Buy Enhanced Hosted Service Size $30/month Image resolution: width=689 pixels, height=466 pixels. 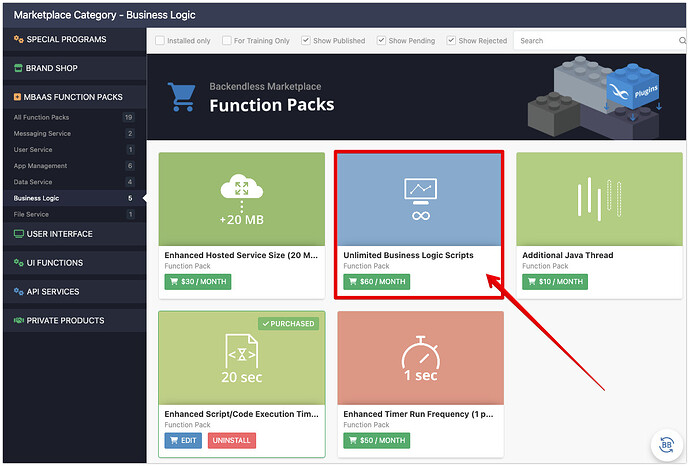point(198,282)
